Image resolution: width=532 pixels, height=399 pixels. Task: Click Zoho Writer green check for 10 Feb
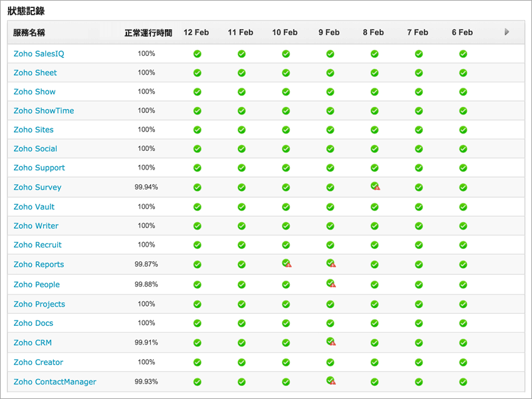[286, 226]
